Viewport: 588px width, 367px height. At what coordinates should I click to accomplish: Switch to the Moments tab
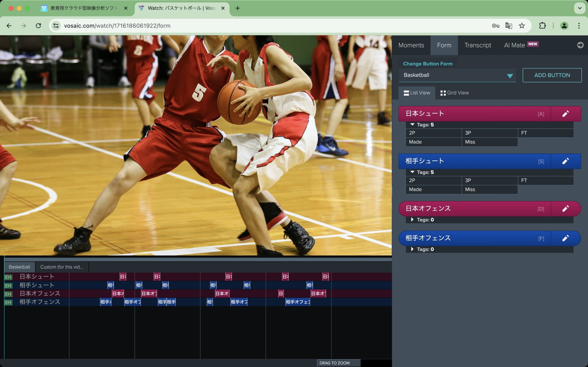tap(411, 45)
